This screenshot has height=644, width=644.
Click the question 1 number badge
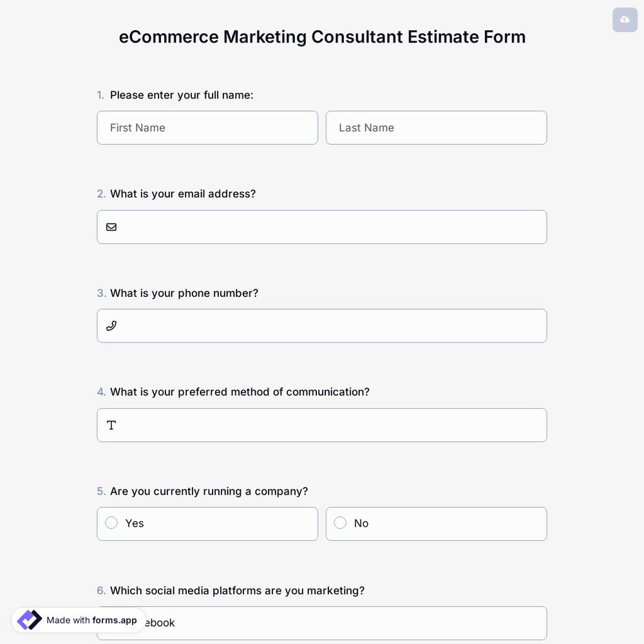click(x=100, y=95)
